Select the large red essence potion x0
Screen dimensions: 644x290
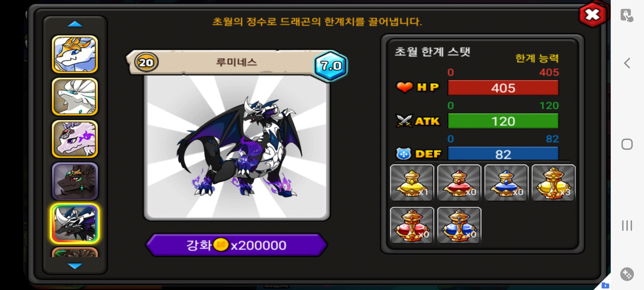click(412, 225)
